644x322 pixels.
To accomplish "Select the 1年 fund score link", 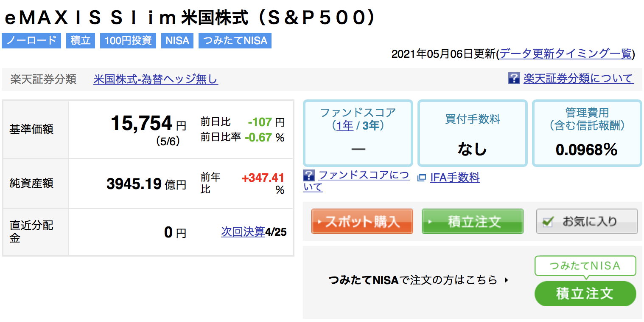I will tap(345, 126).
